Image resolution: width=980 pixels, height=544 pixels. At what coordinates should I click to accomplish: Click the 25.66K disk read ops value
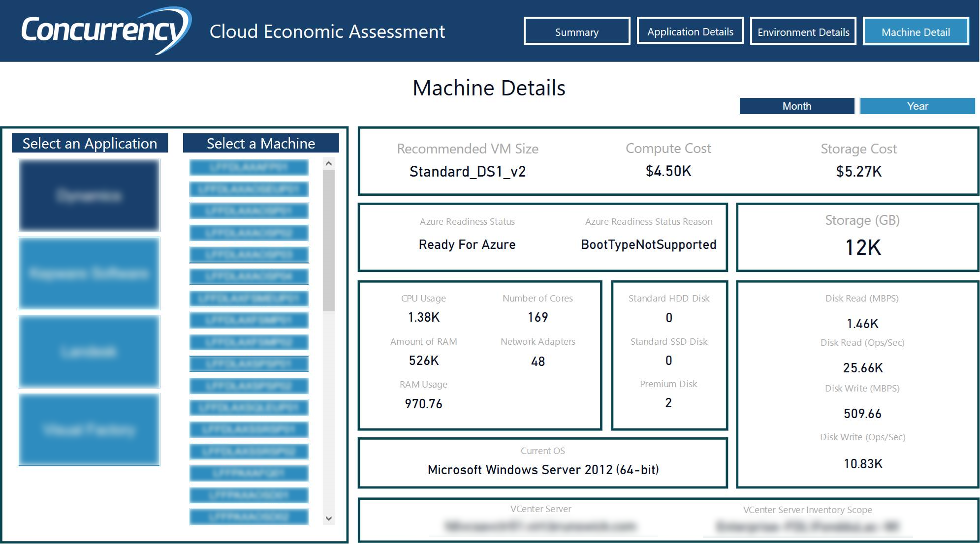point(863,368)
